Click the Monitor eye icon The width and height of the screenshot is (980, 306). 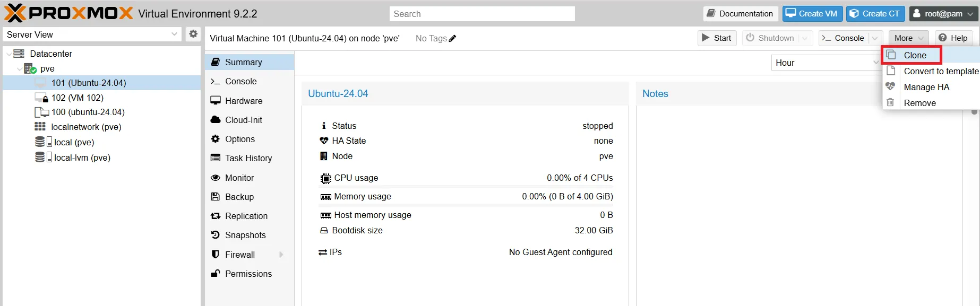tap(216, 178)
